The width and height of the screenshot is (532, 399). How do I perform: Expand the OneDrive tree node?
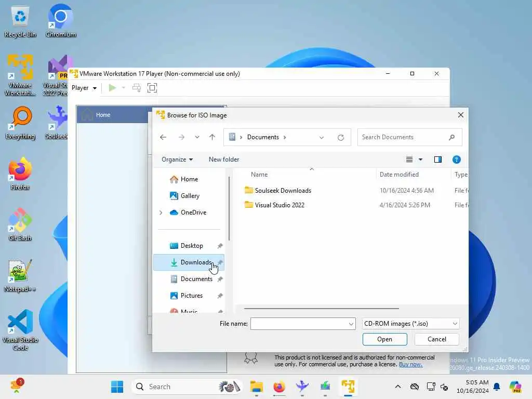point(161,212)
